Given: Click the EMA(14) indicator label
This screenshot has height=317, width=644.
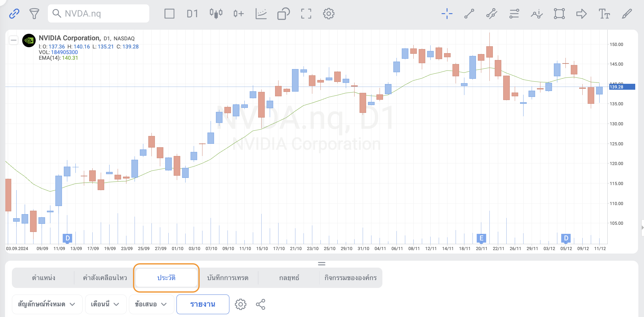Looking at the screenshot, I should click(58, 58).
